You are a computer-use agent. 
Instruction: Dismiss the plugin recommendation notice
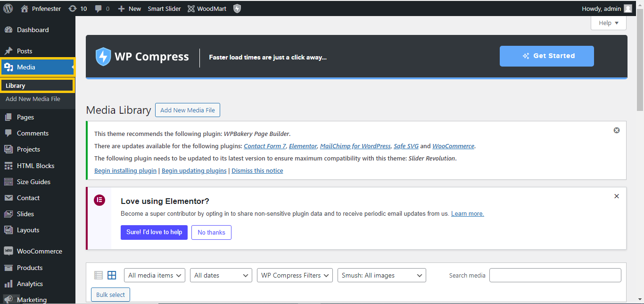click(x=616, y=130)
